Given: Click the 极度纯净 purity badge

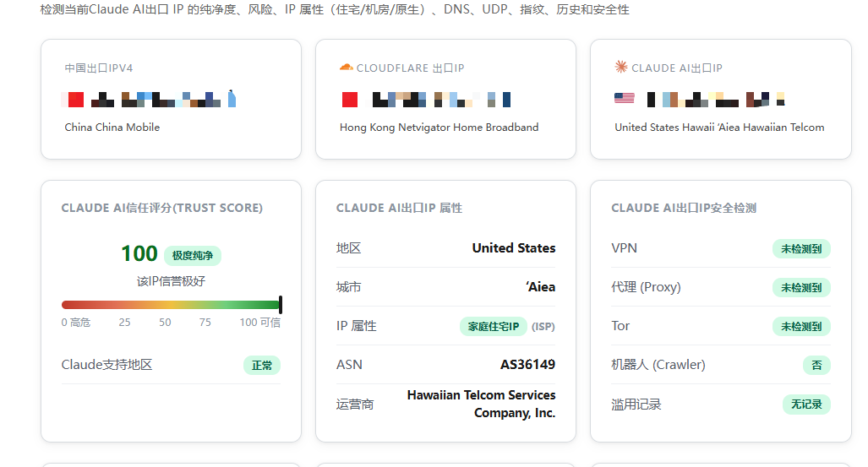Looking at the screenshot, I should [x=193, y=256].
